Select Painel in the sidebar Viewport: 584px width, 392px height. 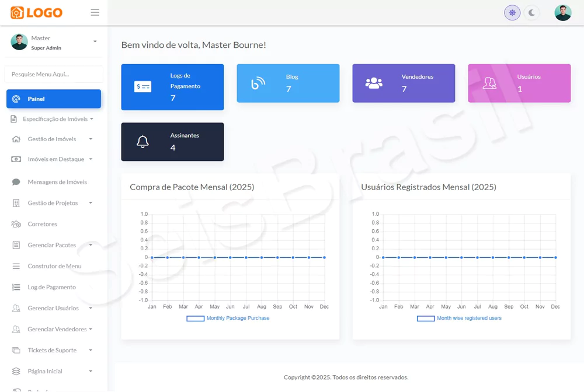[x=53, y=99]
